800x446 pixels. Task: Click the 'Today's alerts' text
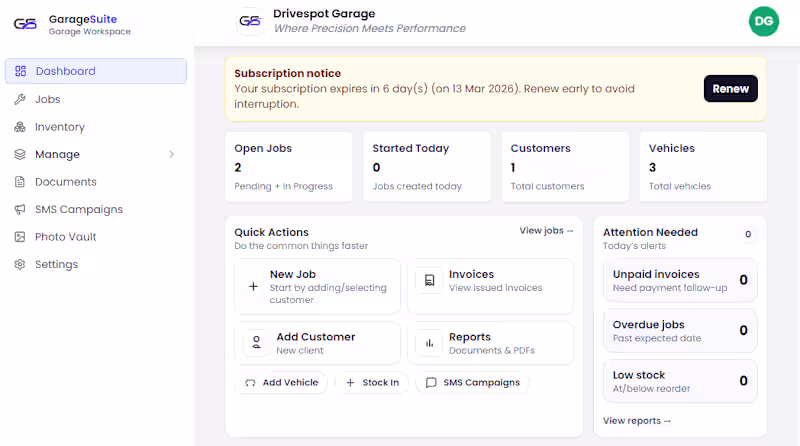click(x=634, y=246)
